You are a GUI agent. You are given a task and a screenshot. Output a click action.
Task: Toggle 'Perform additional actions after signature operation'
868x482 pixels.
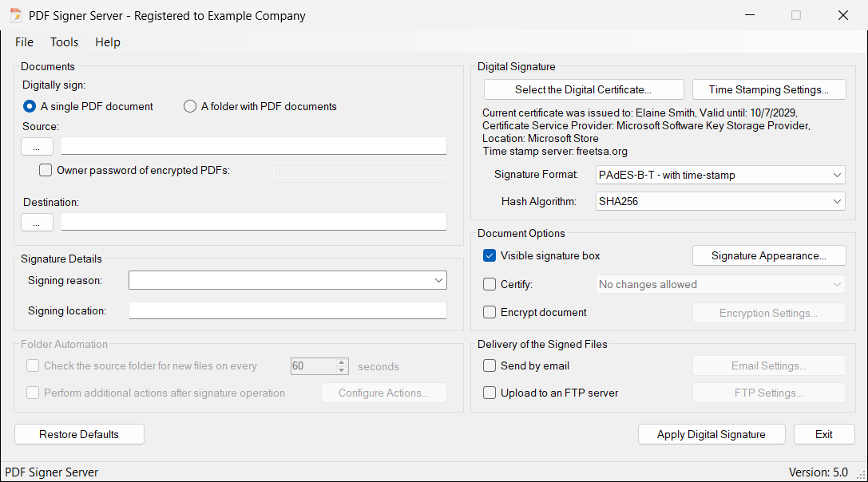(33, 393)
